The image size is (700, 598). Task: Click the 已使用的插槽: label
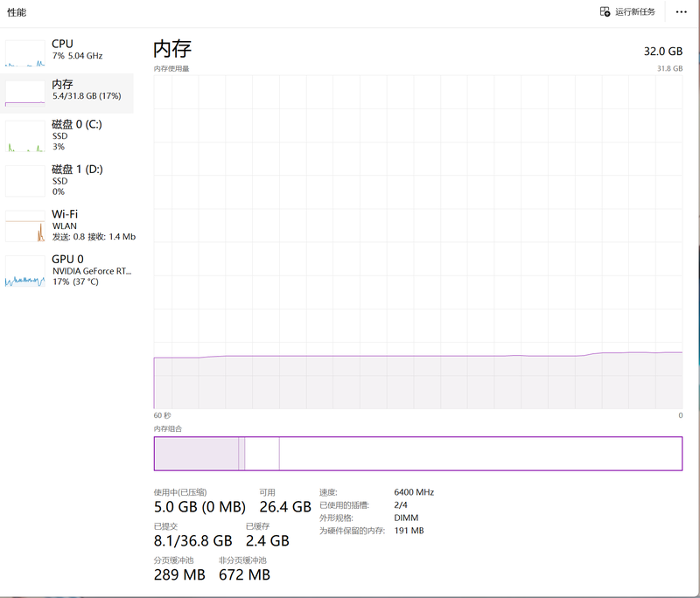pyautogui.click(x=344, y=505)
